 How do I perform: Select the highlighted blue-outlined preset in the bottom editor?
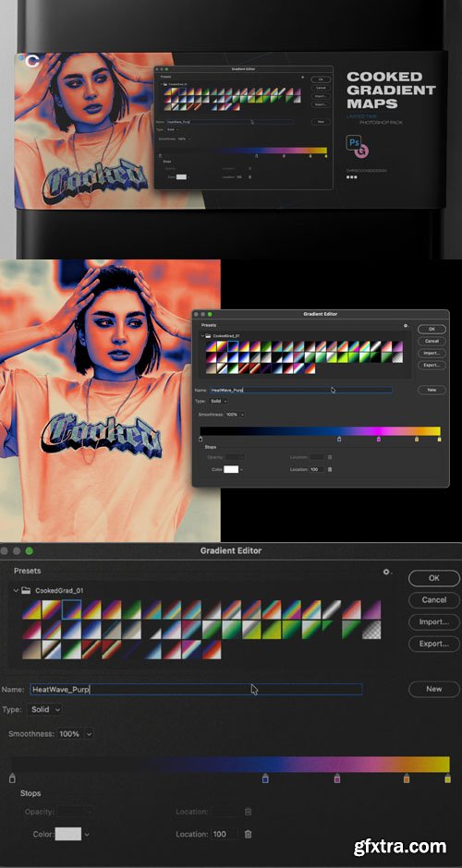point(72,610)
